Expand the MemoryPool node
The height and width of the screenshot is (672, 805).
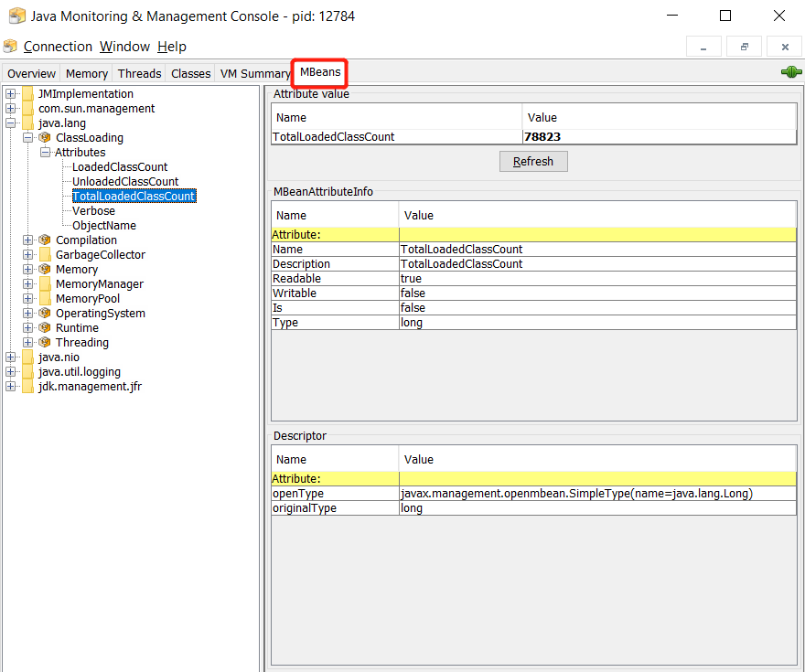tap(28, 299)
